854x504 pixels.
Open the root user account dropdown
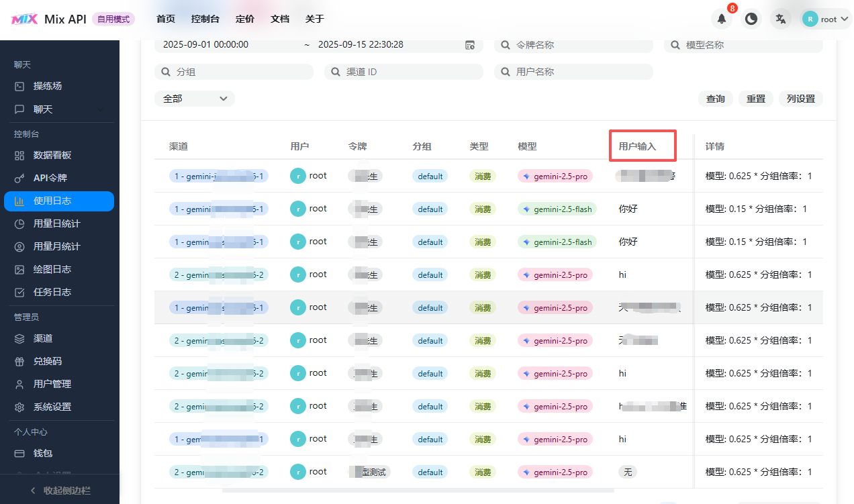[826, 19]
